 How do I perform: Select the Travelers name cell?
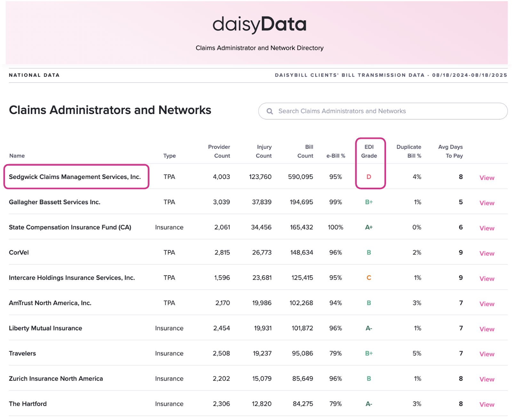[x=22, y=353]
